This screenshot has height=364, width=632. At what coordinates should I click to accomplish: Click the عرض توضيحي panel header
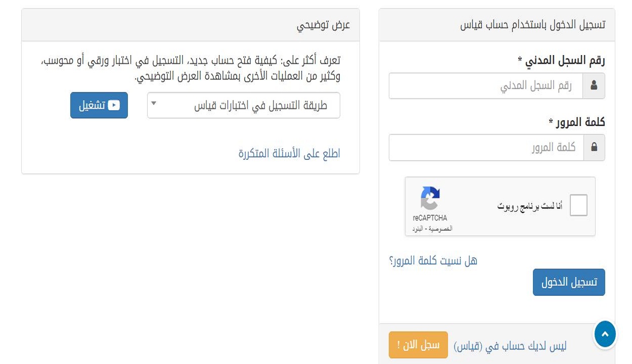point(191,25)
